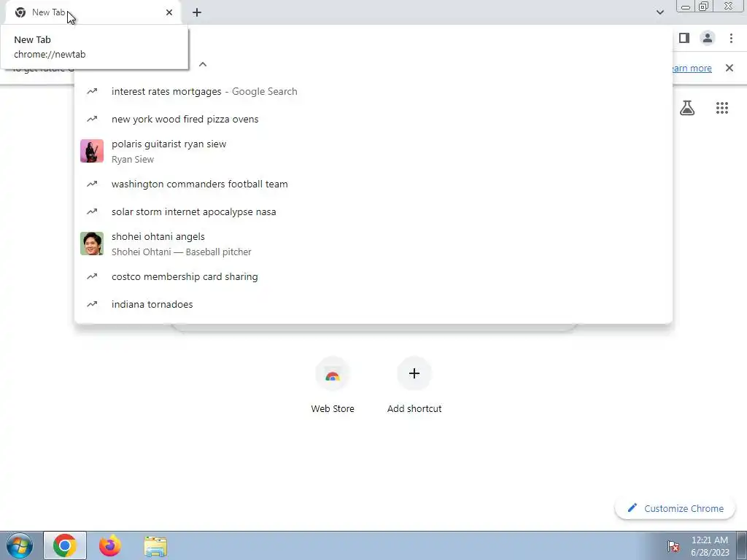The width and height of the screenshot is (747, 560).
Task: Choose suggestion indiana tornadoes
Action: [x=373, y=304]
